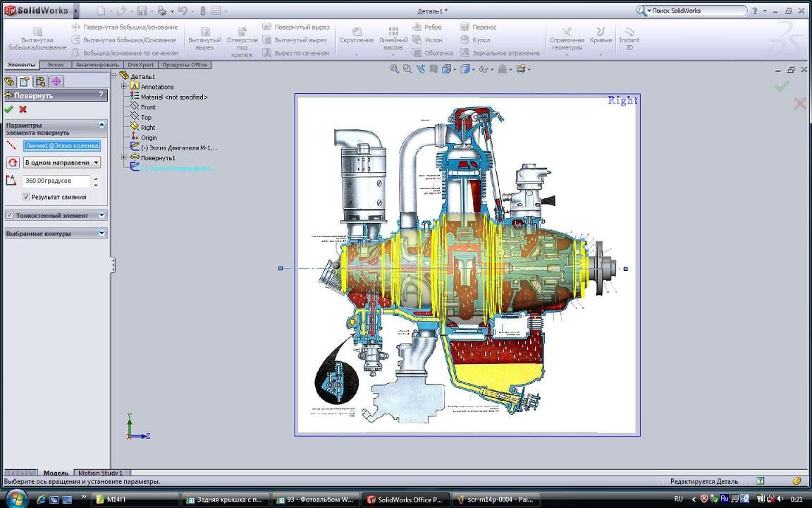This screenshot has height=508, width=812.
Task: Switch to the Эскиз tab
Action: point(55,65)
